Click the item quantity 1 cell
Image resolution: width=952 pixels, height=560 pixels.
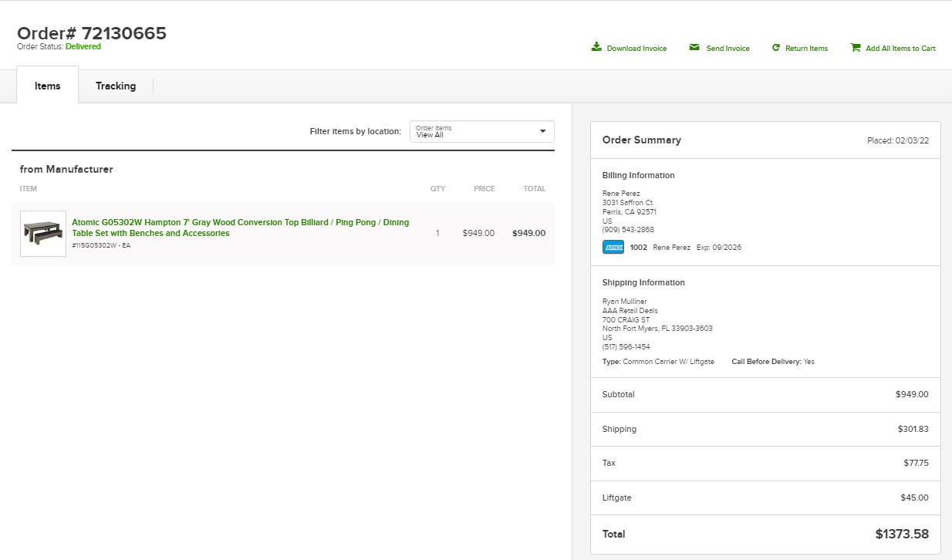point(437,233)
